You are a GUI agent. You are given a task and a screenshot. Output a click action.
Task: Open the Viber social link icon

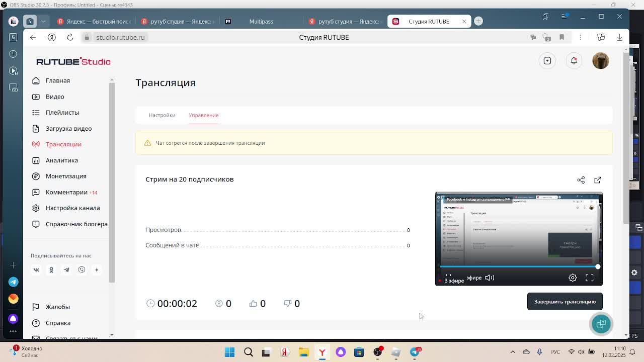click(82, 270)
